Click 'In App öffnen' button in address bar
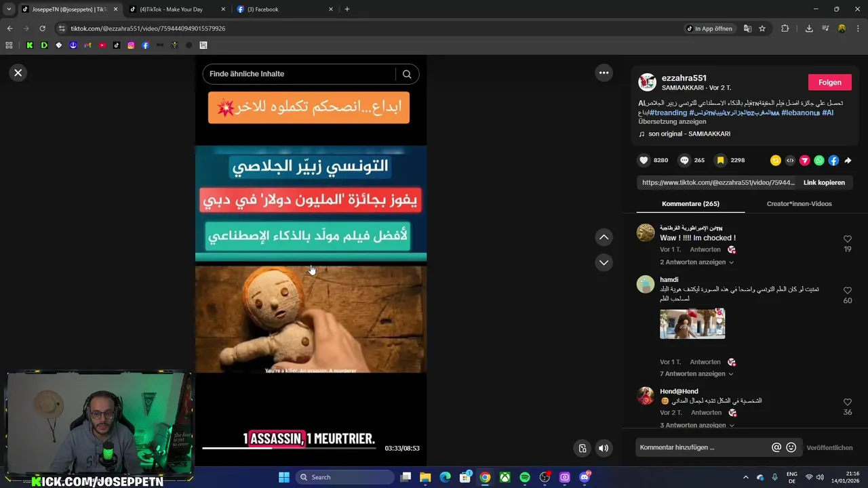This screenshot has height=488, width=868. pos(709,28)
